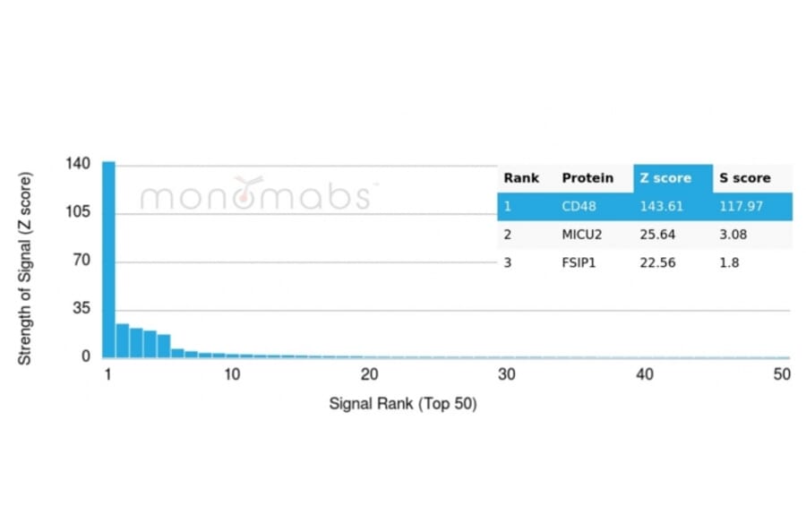This screenshot has height=532, width=806.
Task: Click the 3.08 S score cell
Action: click(x=733, y=235)
